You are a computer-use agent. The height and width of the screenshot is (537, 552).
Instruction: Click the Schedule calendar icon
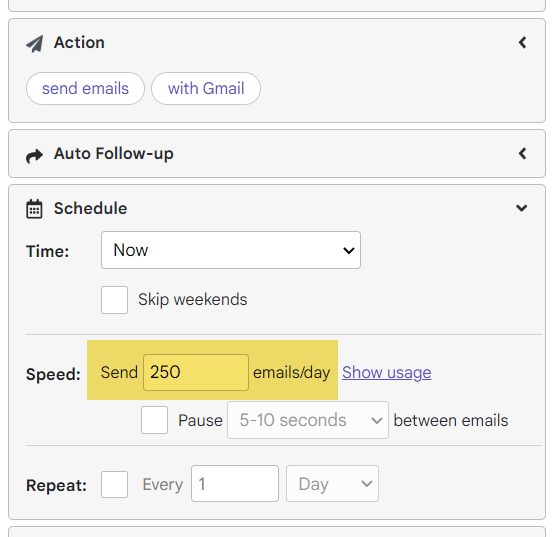click(x=34, y=209)
